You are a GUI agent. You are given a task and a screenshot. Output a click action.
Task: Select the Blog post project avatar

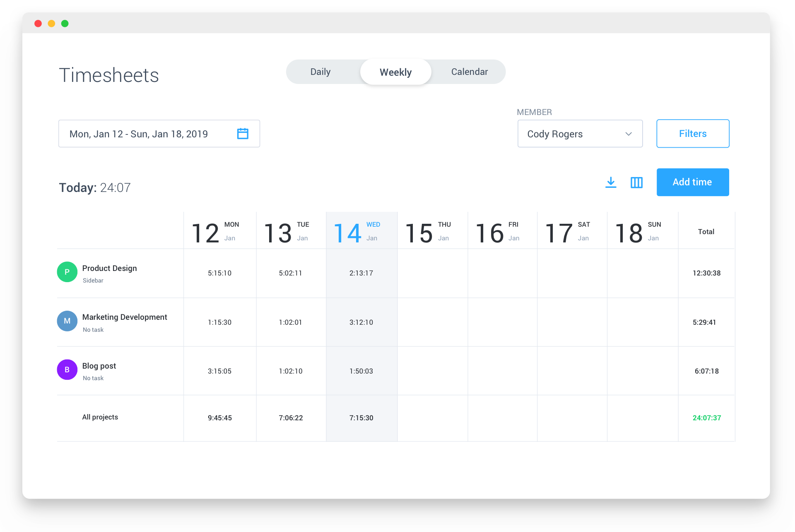[x=67, y=369]
